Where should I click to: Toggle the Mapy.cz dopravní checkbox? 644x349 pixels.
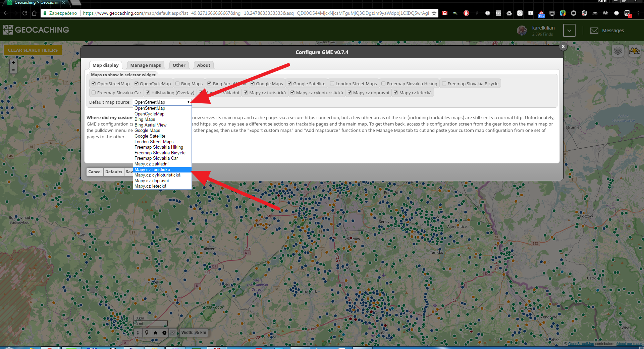(x=350, y=93)
